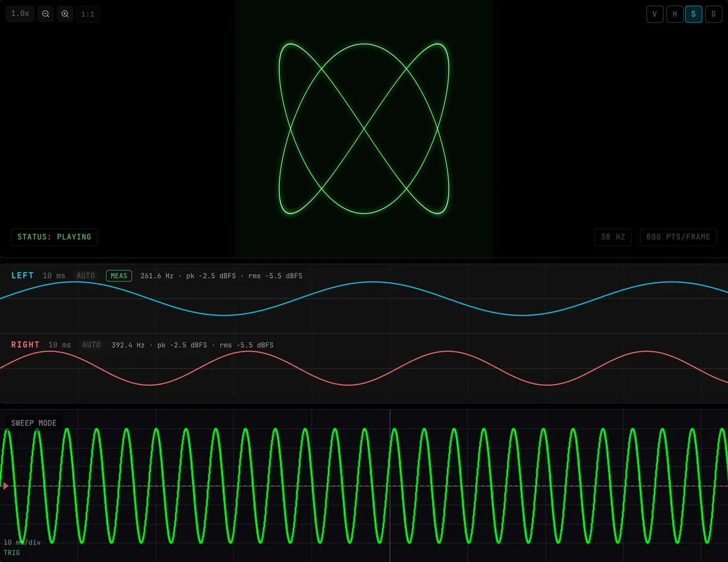Click the 800 PTS/FRAME readout
Screen dimensions: 728x562
click(679, 237)
